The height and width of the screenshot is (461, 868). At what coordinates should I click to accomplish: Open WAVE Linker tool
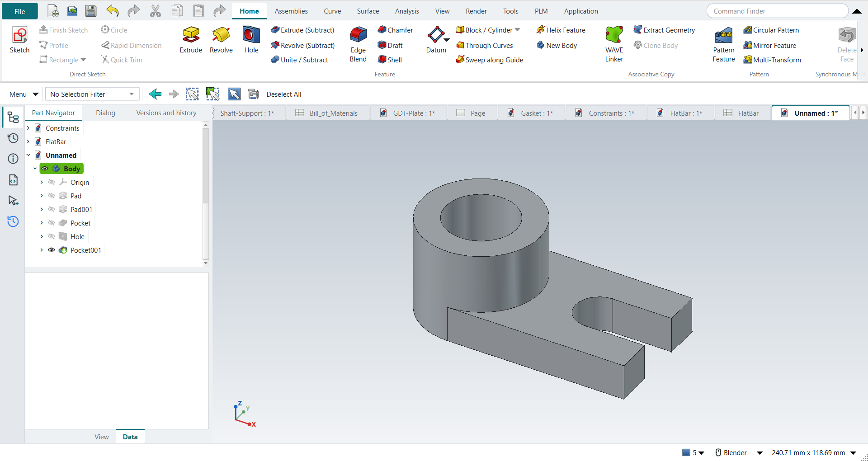point(614,44)
